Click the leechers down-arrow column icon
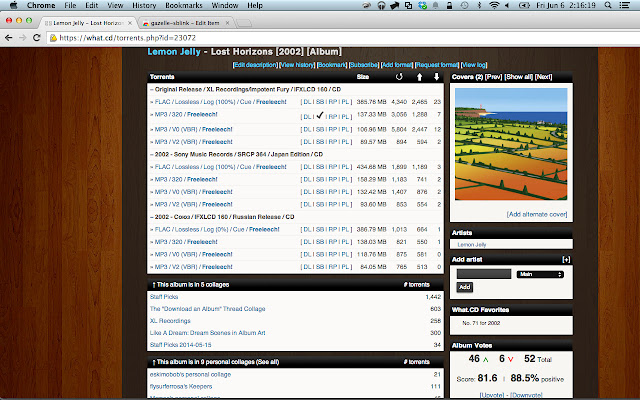 point(436,75)
